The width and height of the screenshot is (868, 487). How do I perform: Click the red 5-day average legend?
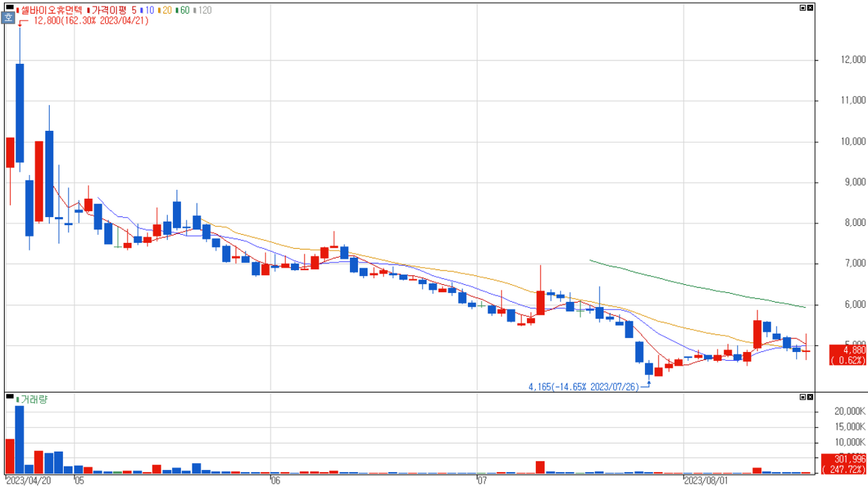point(134,10)
